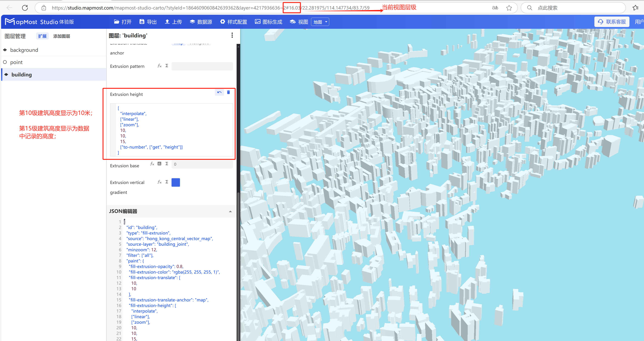Click the fx function icon for Extrusion pattern
The height and width of the screenshot is (341, 644).
pos(159,66)
